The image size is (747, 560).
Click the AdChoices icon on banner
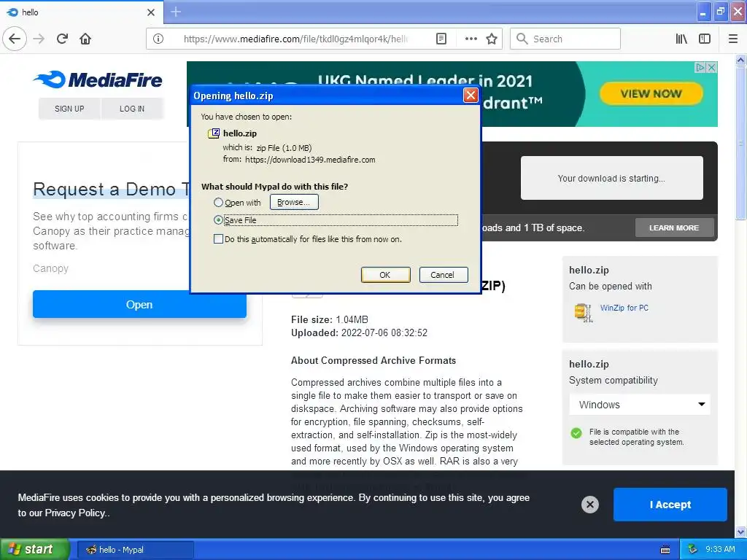(x=700, y=67)
